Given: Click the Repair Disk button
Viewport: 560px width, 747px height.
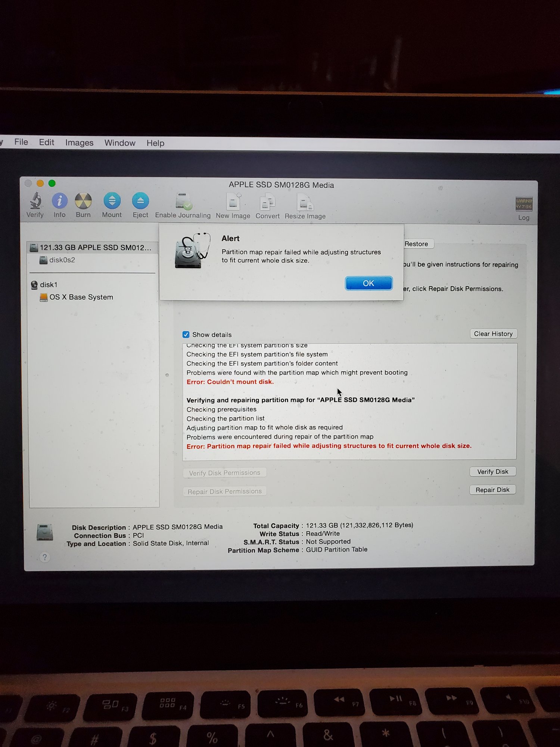Looking at the screenshot, I should pos(492,490).
